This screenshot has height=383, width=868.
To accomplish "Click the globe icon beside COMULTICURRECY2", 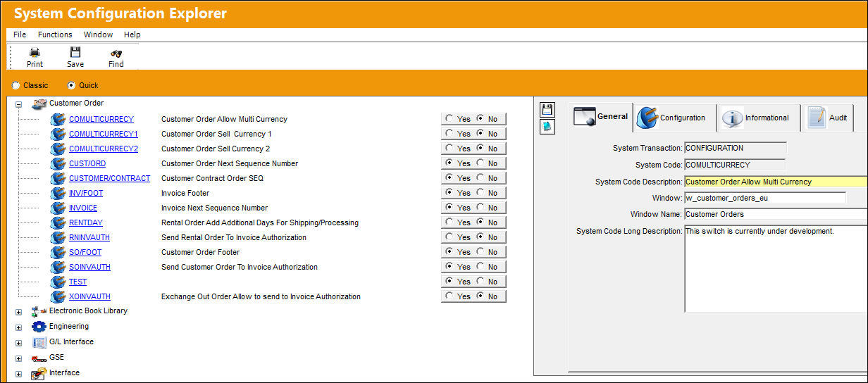I will [x=58, y=149].
